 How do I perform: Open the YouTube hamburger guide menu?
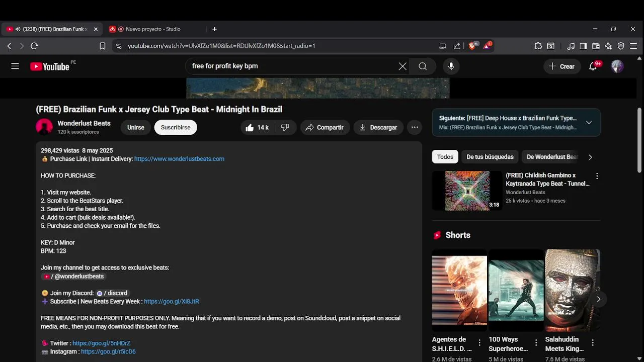(15, 66)
